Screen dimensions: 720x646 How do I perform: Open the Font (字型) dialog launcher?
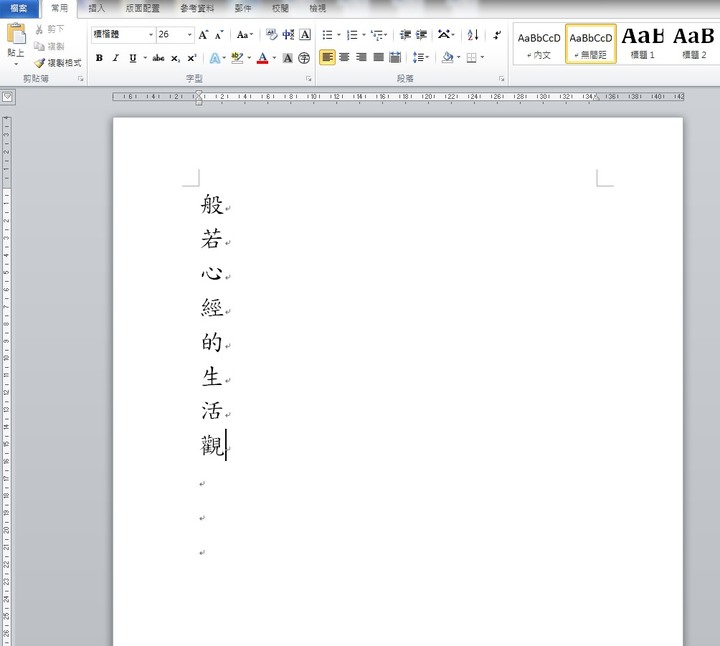pos(309,79)
